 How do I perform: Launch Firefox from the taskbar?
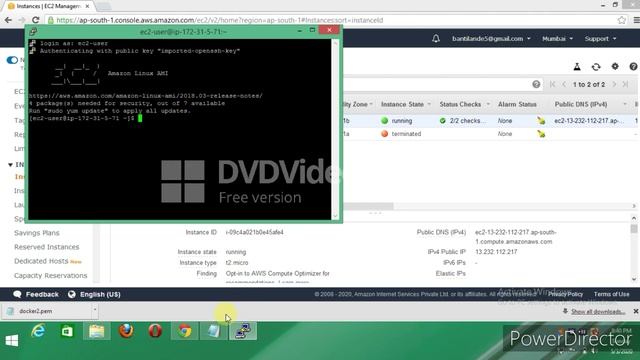[126, 331]
